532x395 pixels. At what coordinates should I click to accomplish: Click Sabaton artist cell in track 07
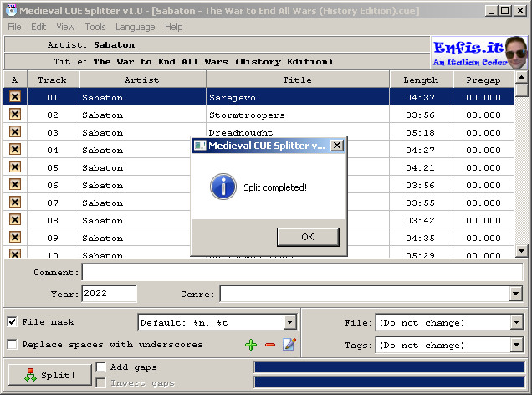pos(135,203)
